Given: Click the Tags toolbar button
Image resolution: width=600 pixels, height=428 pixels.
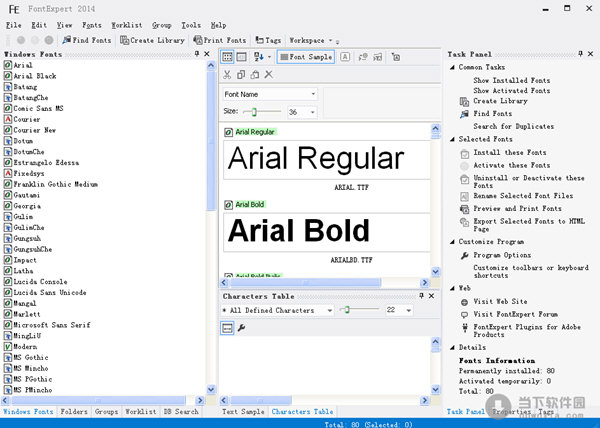Looking at the screenshot, I should (x=268, y=40).
